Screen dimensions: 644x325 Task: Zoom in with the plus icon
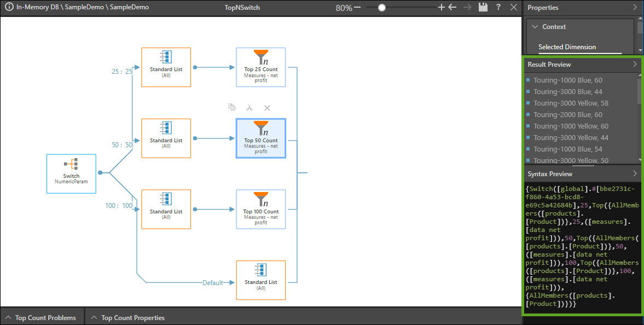tap(442, 8)
